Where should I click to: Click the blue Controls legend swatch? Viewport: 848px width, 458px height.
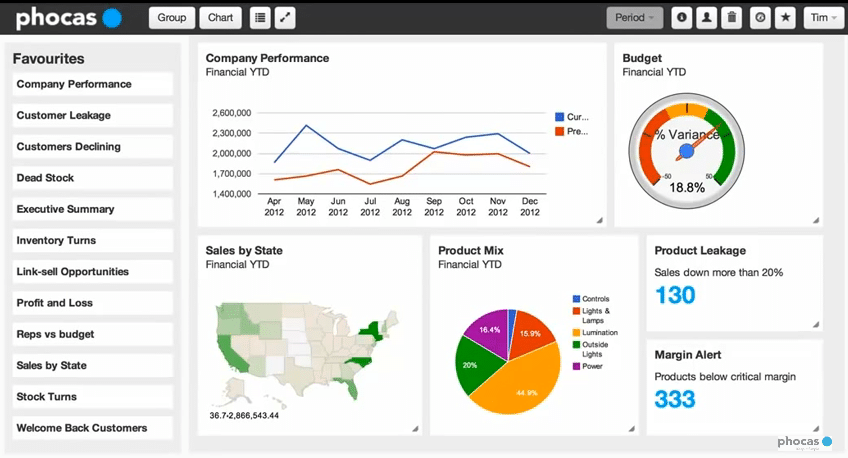click(x=576, y=299)
